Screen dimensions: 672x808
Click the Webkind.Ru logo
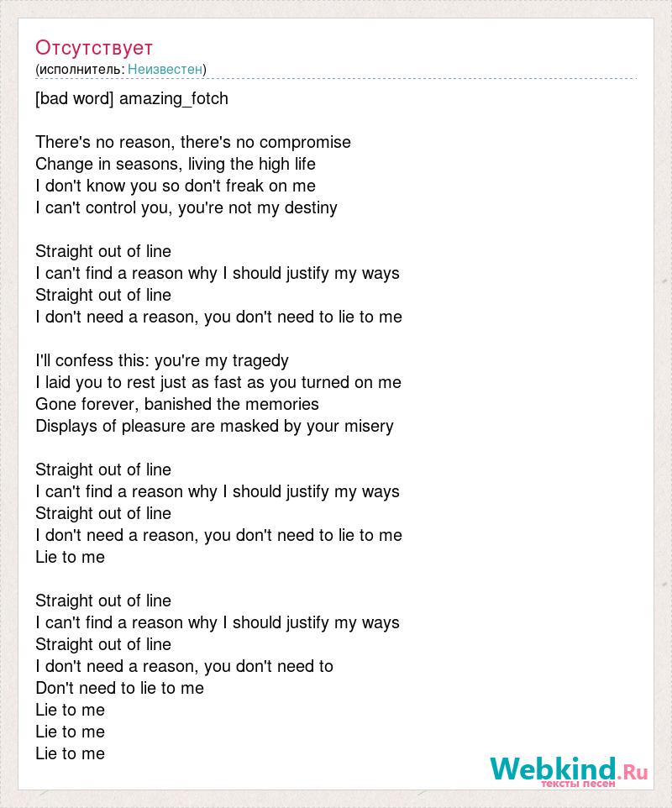[x=569, y=771]
